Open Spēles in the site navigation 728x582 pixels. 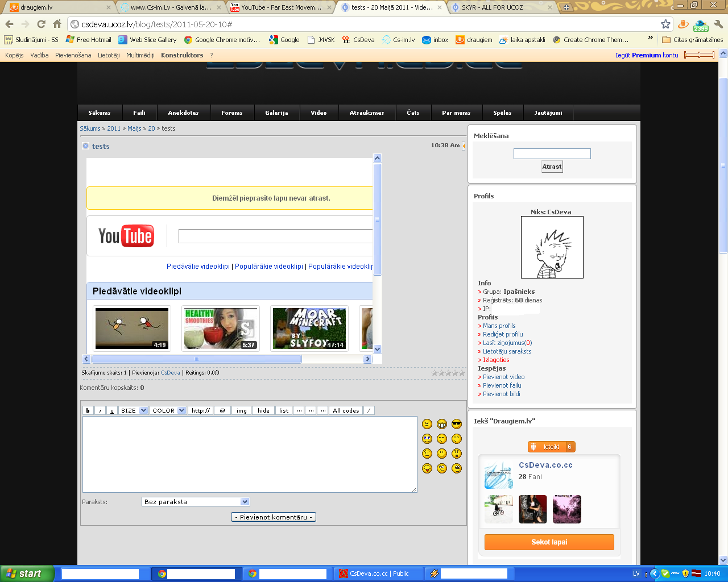502,113
